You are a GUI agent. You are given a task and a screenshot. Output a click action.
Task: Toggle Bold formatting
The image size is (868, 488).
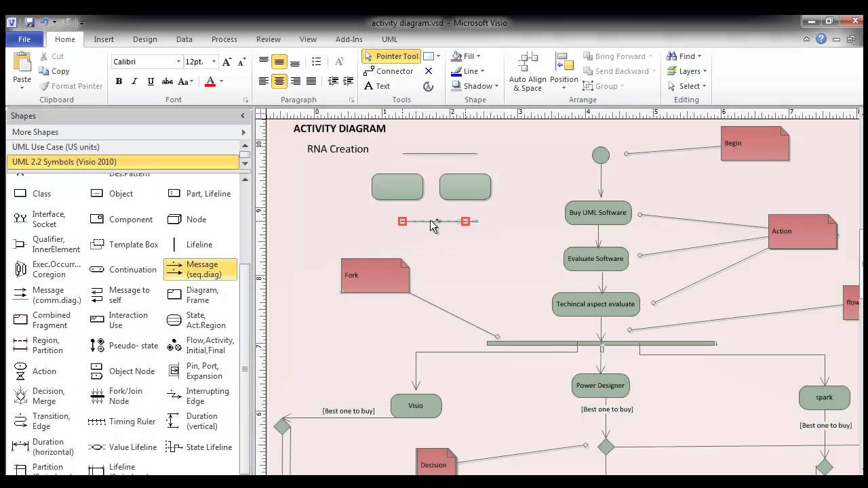tap(119, 81)
